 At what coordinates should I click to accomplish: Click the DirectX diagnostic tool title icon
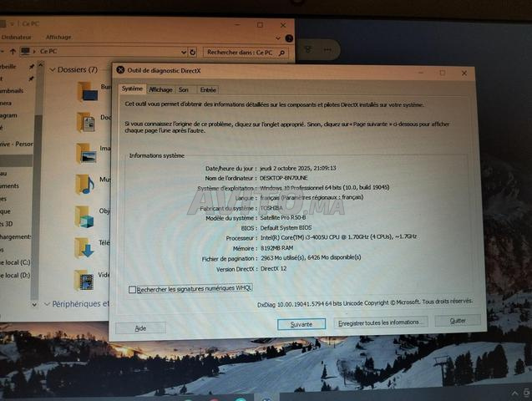click(x=121, y=70)
